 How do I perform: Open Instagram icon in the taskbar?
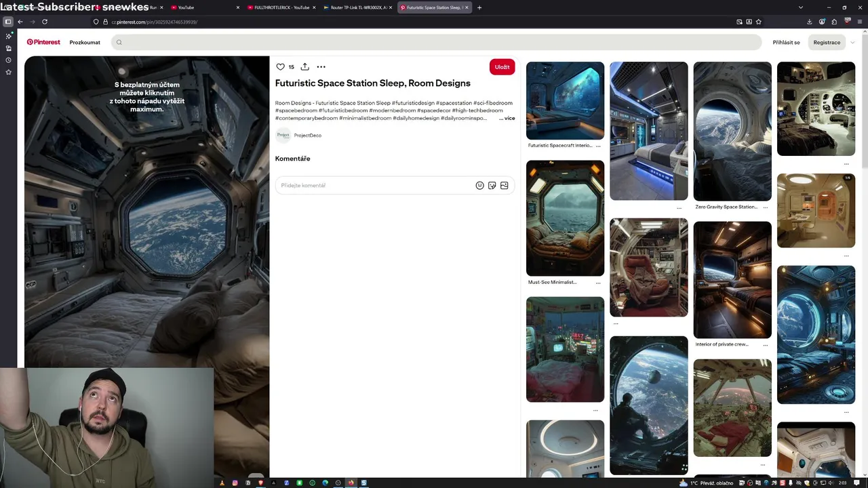[235, 483]
